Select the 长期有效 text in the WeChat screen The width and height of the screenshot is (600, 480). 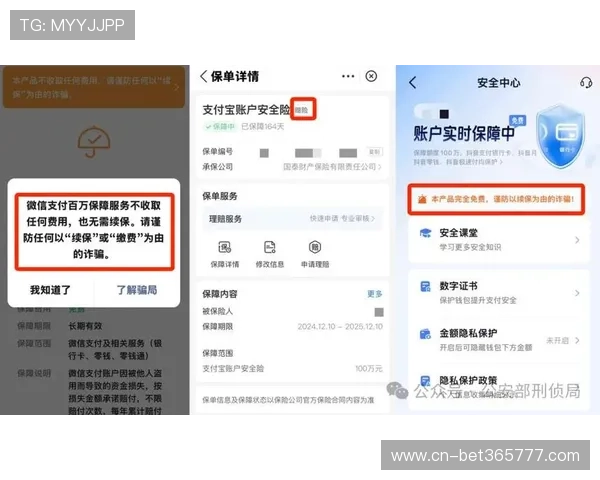point(85,326)
